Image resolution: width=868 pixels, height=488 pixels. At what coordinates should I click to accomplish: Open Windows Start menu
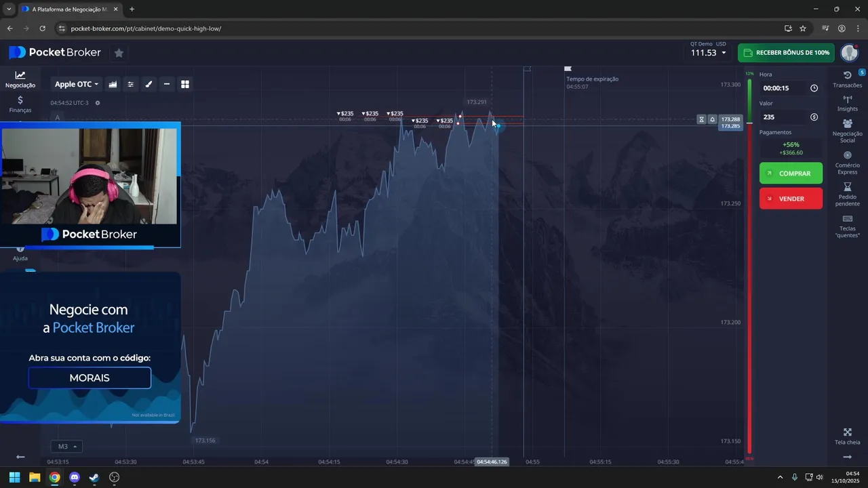[14, 477]
